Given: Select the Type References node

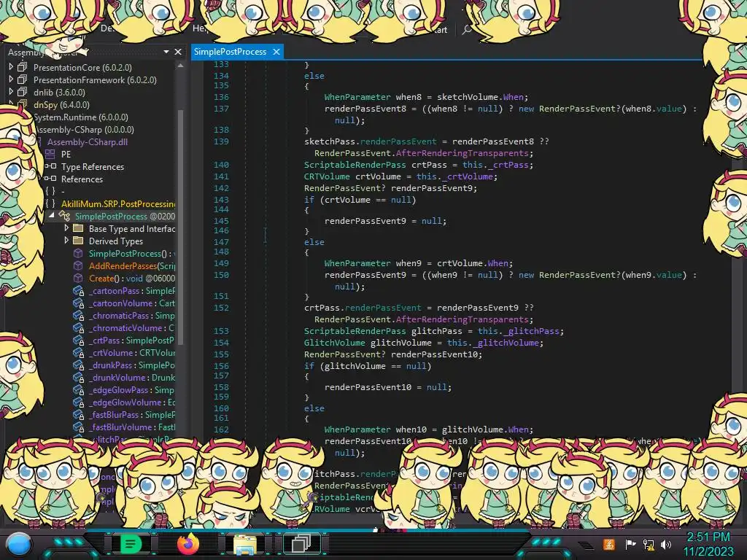Looking at the screenshot, I should 93,167.
